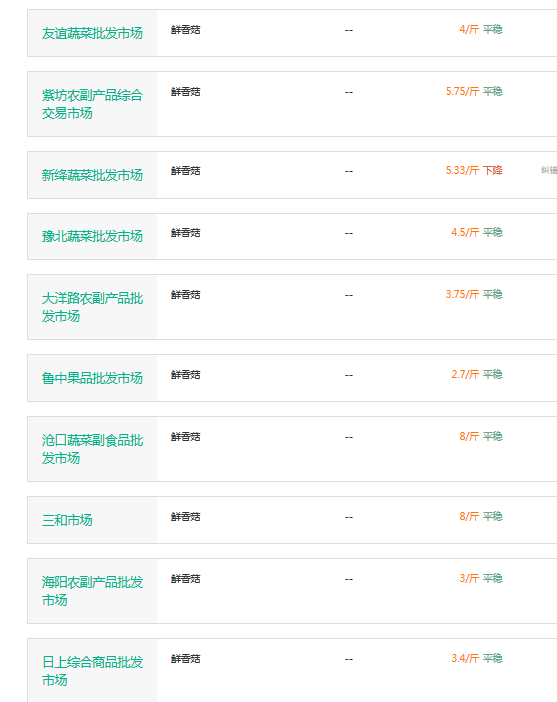The width and height of the screenshot is (557, 702).
Task: Click the 4.5/斤 平稳 price
Action: click(x=476, y=232)
